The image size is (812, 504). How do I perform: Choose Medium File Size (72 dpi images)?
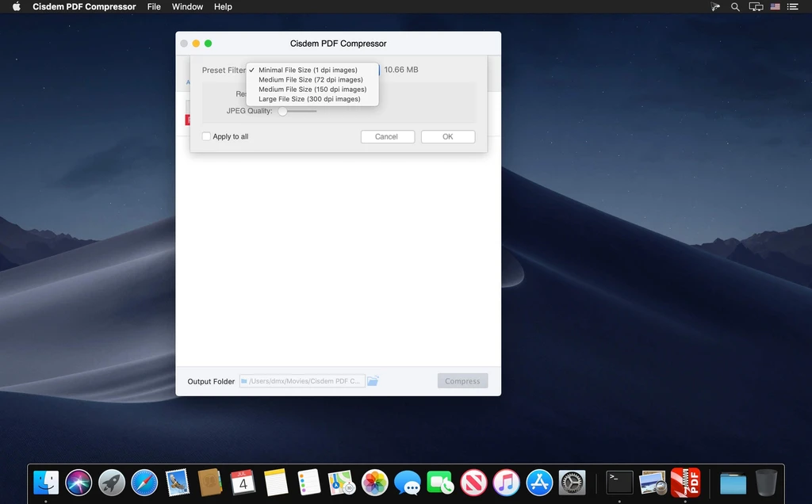pos(311,80)
